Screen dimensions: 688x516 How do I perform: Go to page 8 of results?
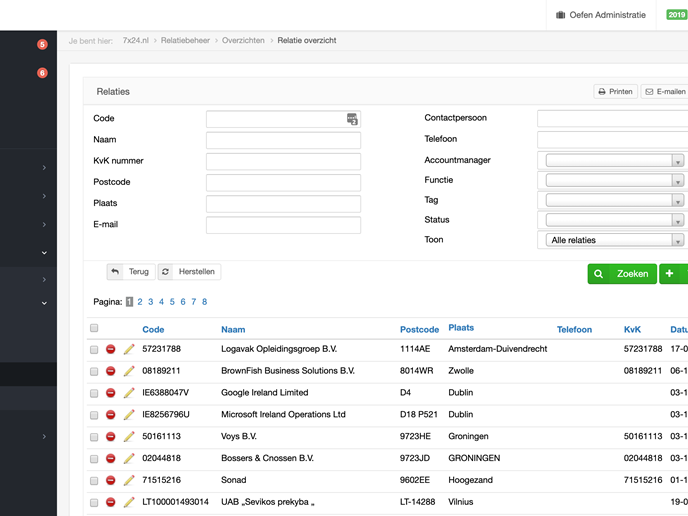coord(204,302)
